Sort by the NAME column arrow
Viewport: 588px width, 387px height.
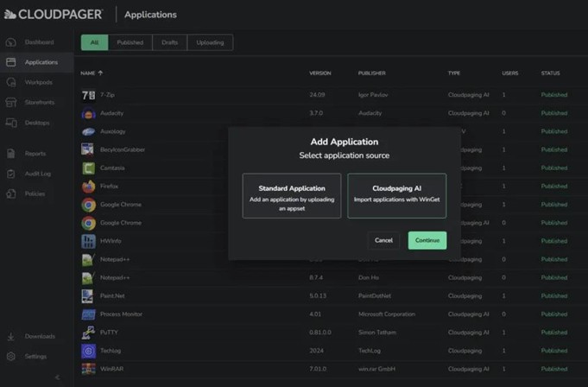coord(101,73)
